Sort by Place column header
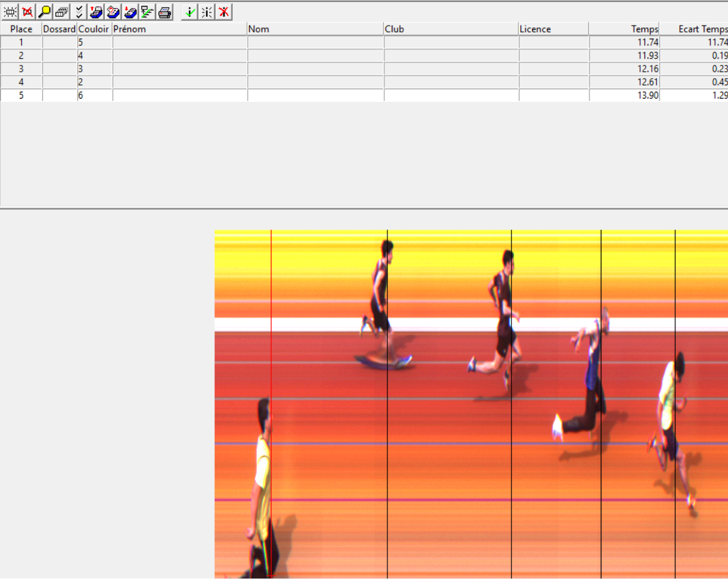Image resolution: width=728 pixels, height=579 pixels. (21, 29)
